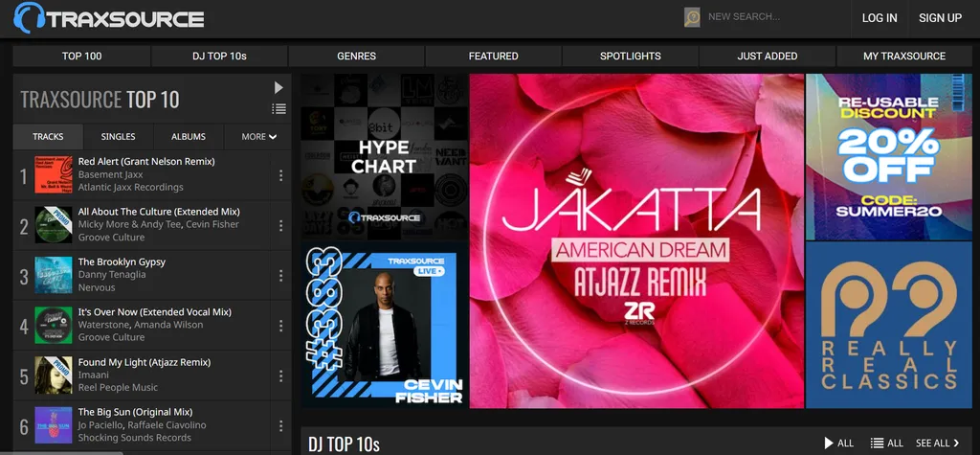
Task: Open artist Imaani
Action: tap(94, 375)
